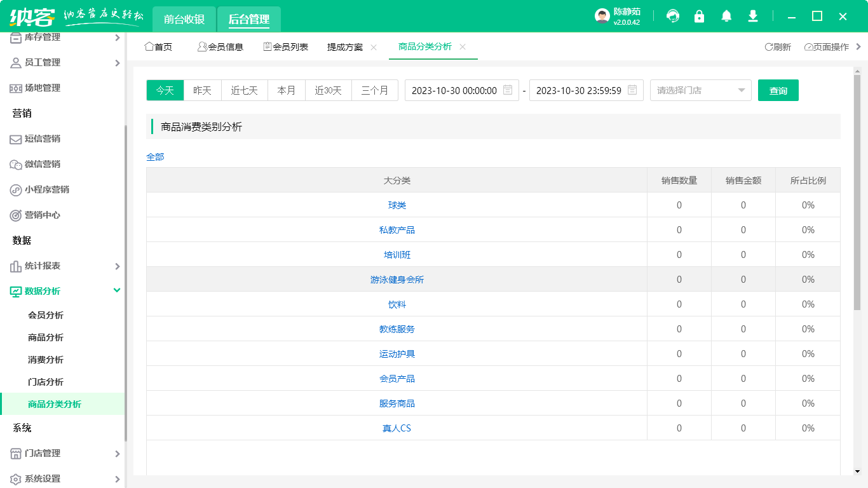The width and height of the screenshot is (868, 488).
Task: Switch to the 前台收银 tab
Action: [x=184, y=19]
